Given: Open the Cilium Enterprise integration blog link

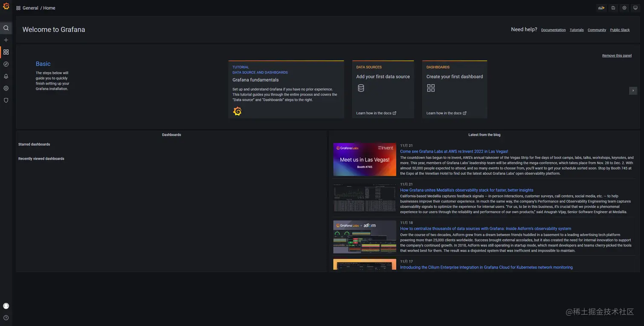Looking at the screenshot, I should [486, 267].
